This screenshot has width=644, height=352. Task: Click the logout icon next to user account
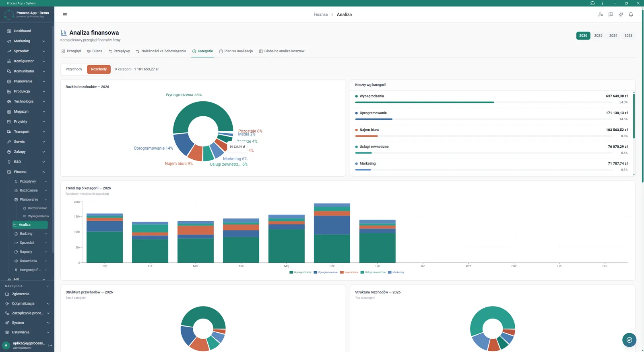50,345
